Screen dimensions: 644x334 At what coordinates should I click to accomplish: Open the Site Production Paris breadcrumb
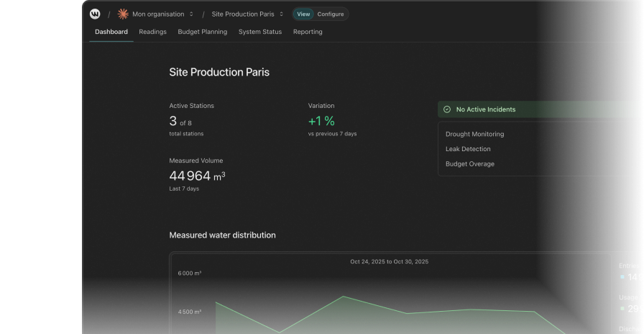point(243,14)
